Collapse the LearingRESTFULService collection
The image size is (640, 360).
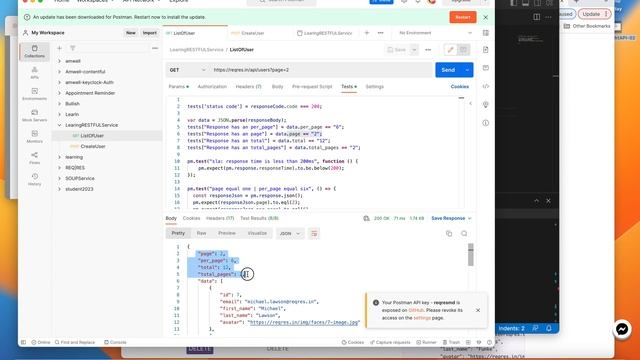(x=60, y=125)
